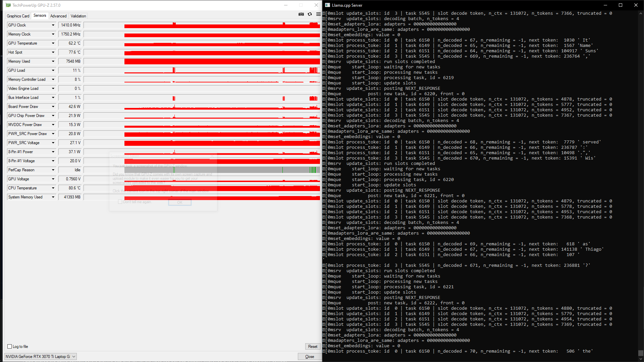Maximize the Llama.cpp Server window
Viewport: 644px width, 362px height.
[621, 5]
